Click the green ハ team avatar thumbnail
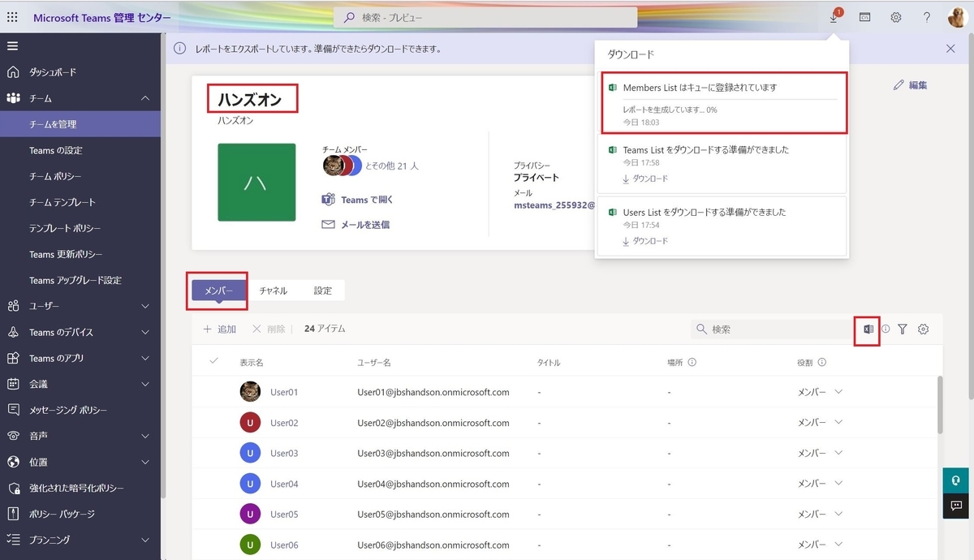Viewport: 974px width, 560px height. pos(256,183)
